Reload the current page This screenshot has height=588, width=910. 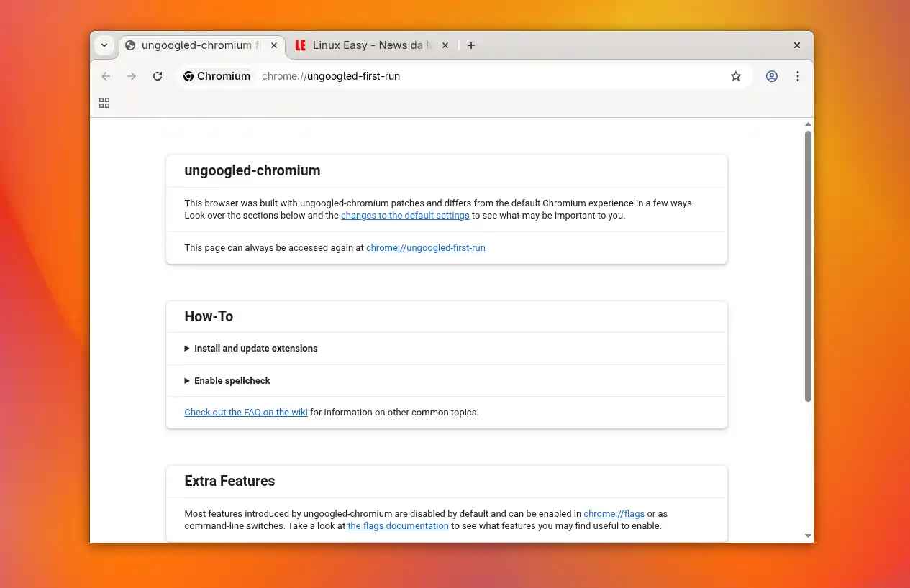coord(158,76)
